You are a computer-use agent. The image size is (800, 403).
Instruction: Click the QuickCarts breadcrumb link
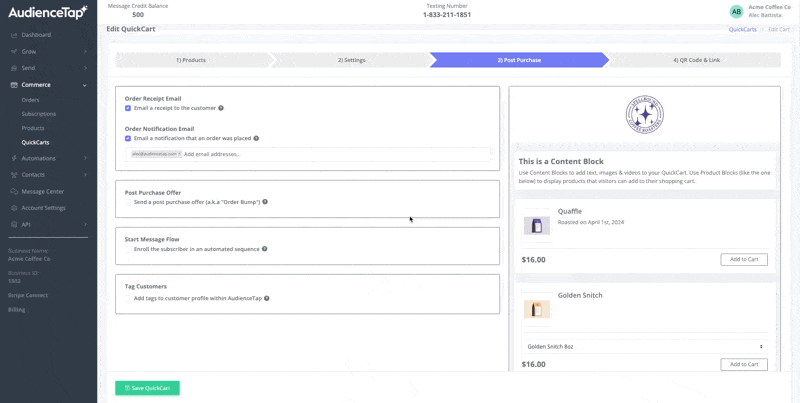point(742,30)
